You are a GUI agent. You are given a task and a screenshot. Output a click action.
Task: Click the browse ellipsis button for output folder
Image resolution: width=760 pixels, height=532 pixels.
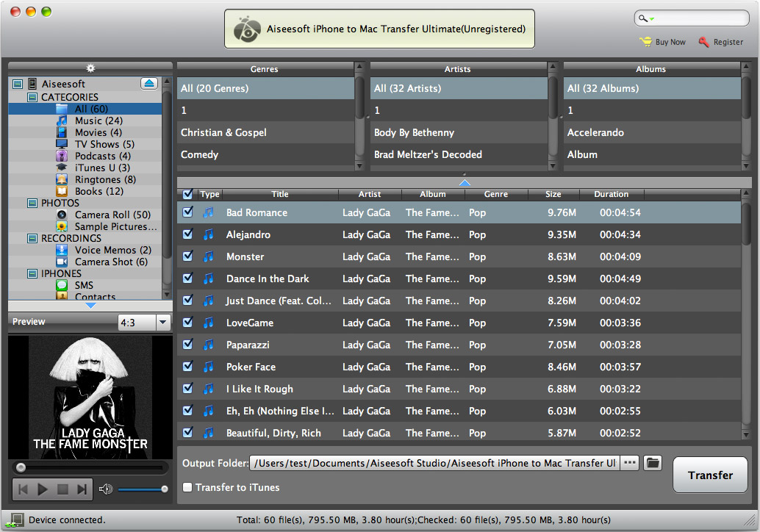[629, 463]
